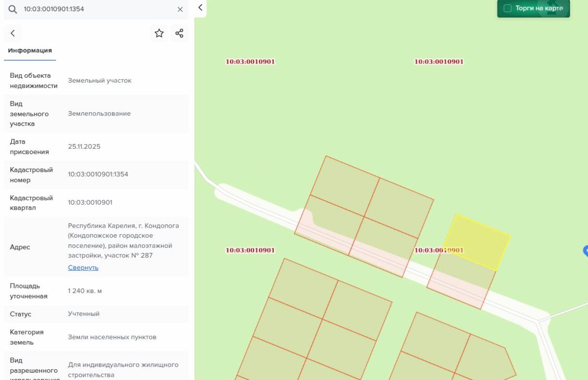Click the value in "Кадастровый квартал" row

click(x=90, y=203)
